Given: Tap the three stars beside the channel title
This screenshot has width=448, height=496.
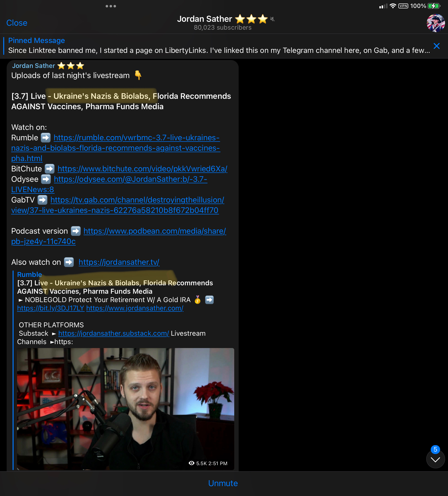Looking at the screenshot, I should [x=251, y=19].
